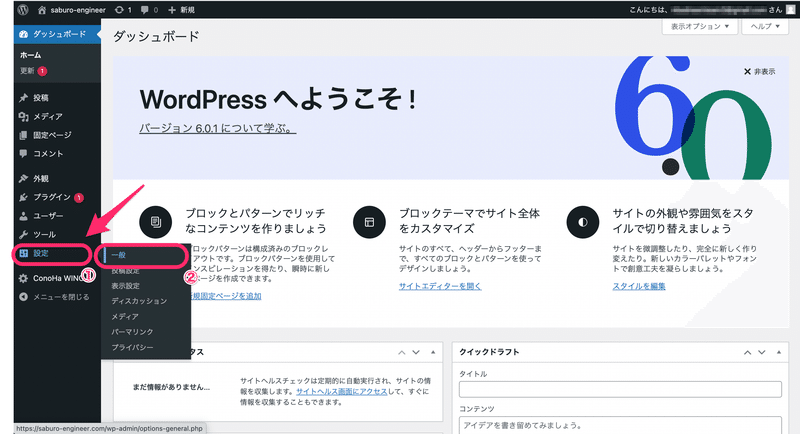This screenshot has width=800, height=434.
Task: Open 更新 updates submenu item
Action: tap(34, 71)
